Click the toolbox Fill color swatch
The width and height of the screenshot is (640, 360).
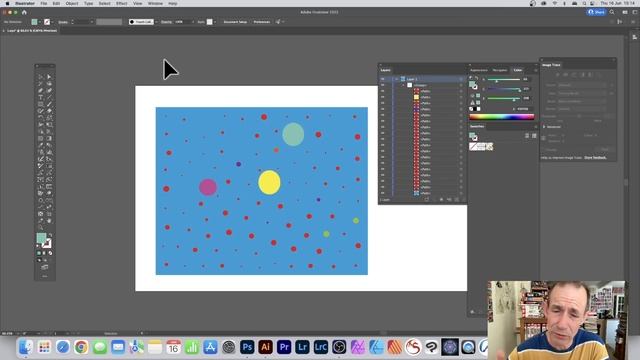tap(41, 238)
